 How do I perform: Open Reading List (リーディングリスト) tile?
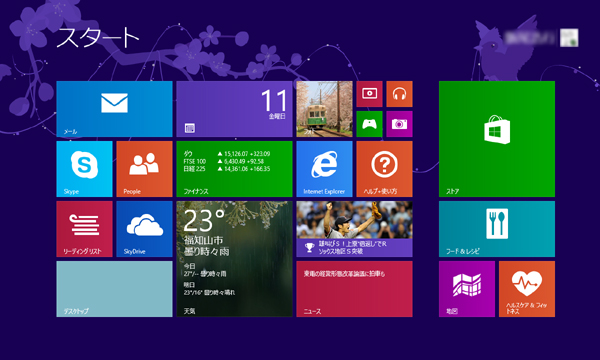84,229
